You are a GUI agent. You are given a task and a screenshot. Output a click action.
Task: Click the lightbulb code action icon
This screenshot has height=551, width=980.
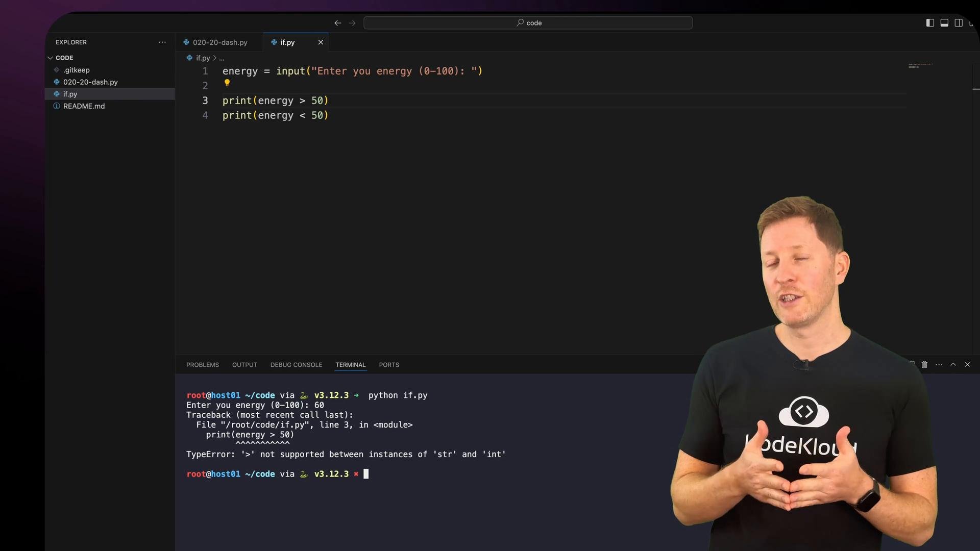click(227, 83)
